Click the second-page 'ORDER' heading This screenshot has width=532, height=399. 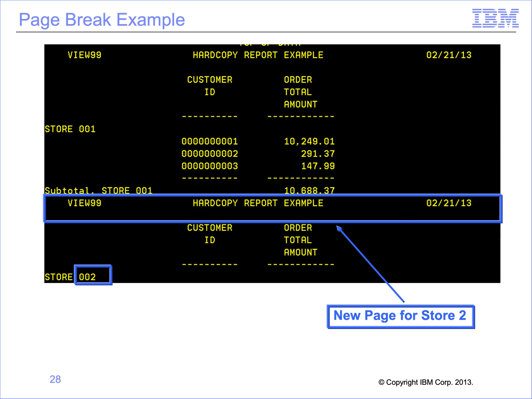298,228
